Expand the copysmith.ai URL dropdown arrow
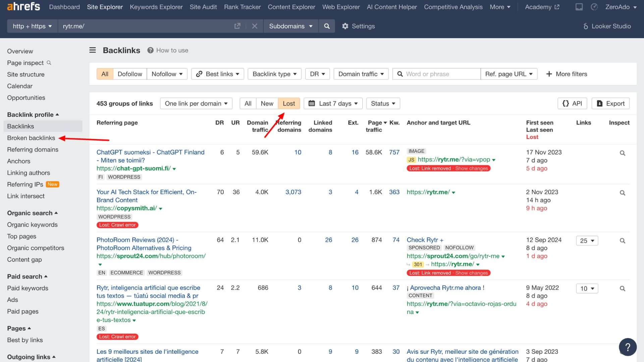This screenshot has width=644, height=362. (x=161, y=209)
